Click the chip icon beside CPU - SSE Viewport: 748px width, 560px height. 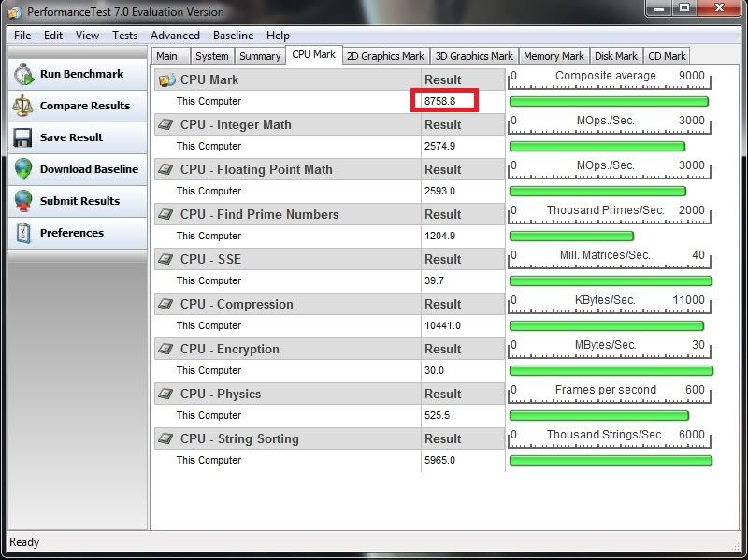click(165, 259)
